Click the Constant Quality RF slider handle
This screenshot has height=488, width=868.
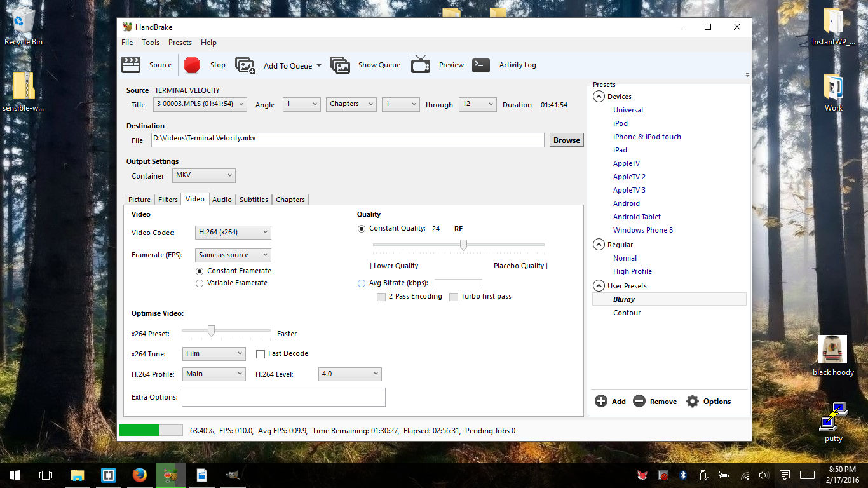464,245
